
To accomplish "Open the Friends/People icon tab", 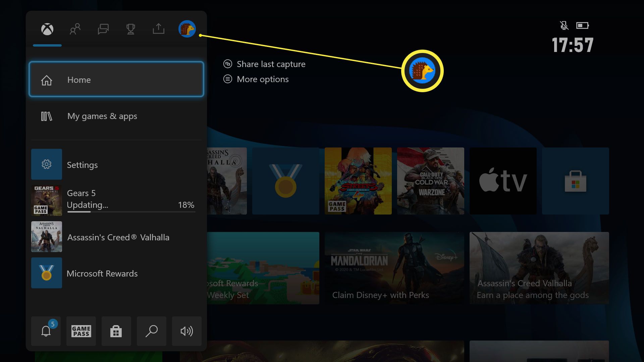I will click(75, 29).
